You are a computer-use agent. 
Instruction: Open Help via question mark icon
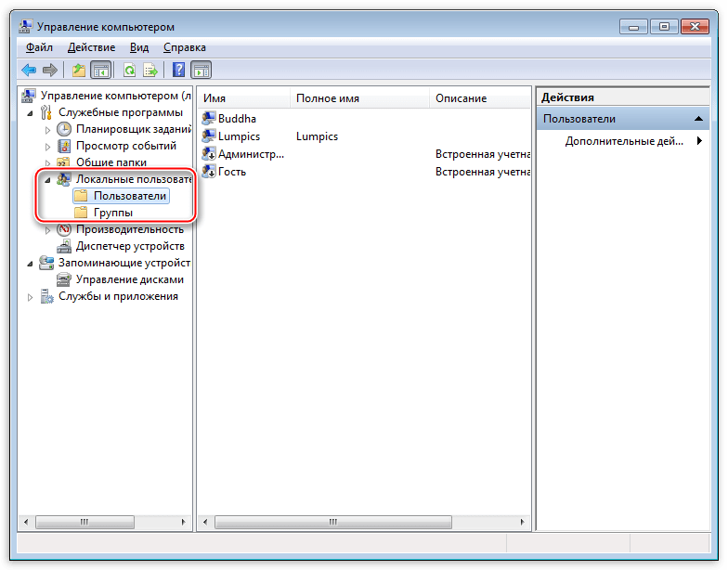(x=178, y=71)
